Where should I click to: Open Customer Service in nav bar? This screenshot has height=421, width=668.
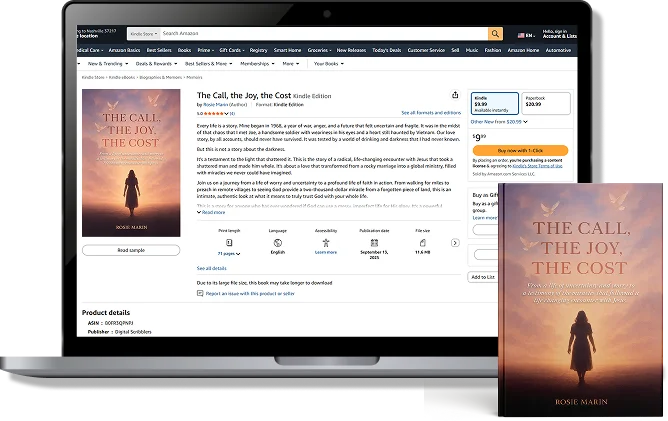click(426, 50)
